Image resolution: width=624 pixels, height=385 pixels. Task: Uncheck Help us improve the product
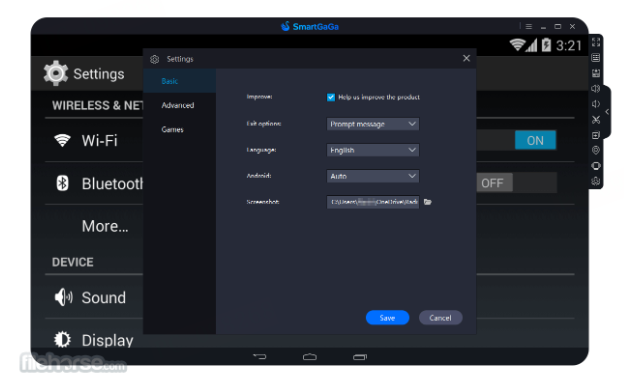(331, 98)
